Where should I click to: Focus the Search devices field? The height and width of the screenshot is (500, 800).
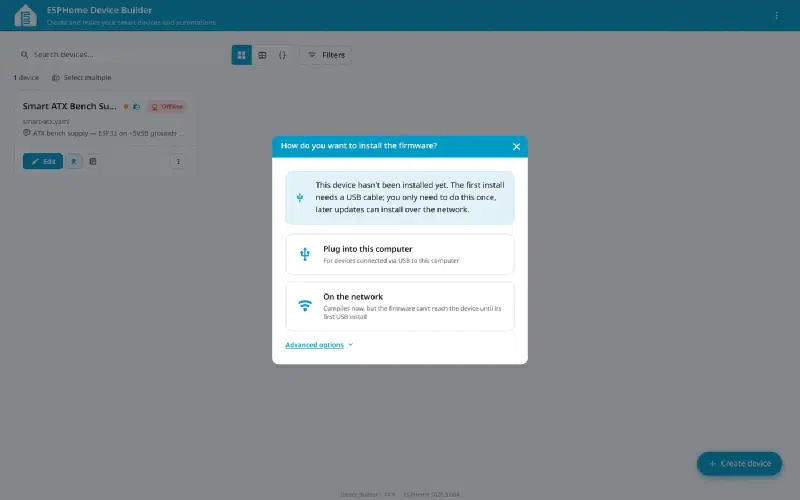click(117, 55)
